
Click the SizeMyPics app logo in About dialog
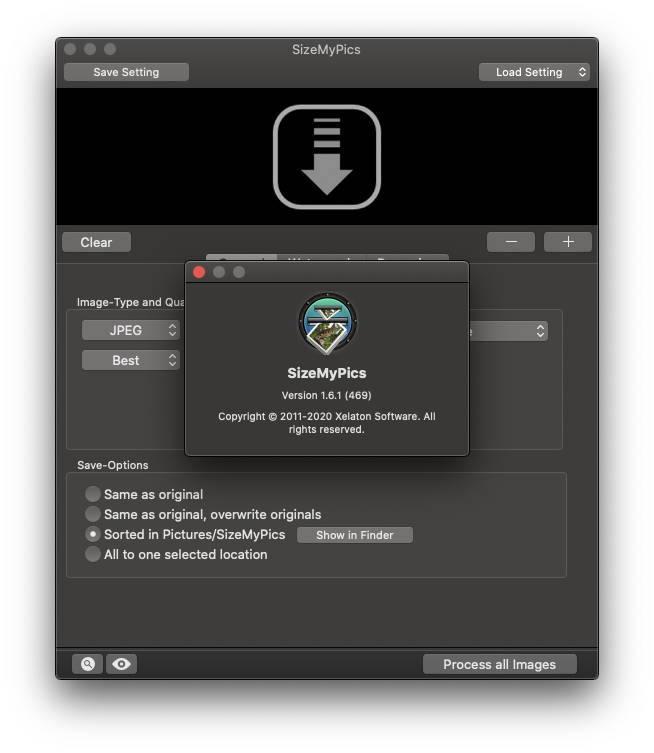327,323
